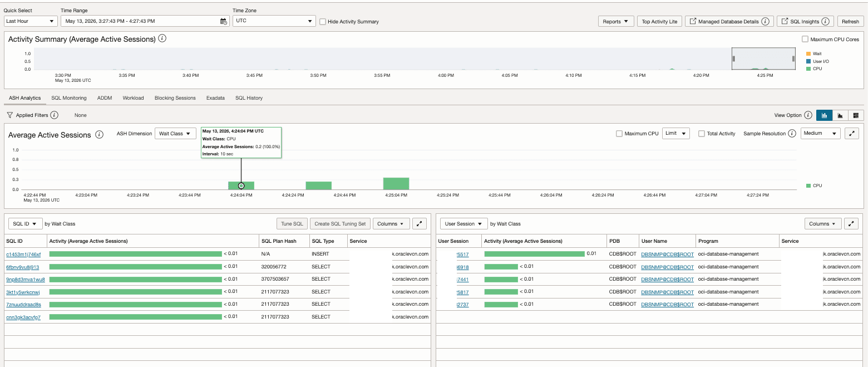
Task: Click the Refresh button
Action: click(x=850, y=21)
